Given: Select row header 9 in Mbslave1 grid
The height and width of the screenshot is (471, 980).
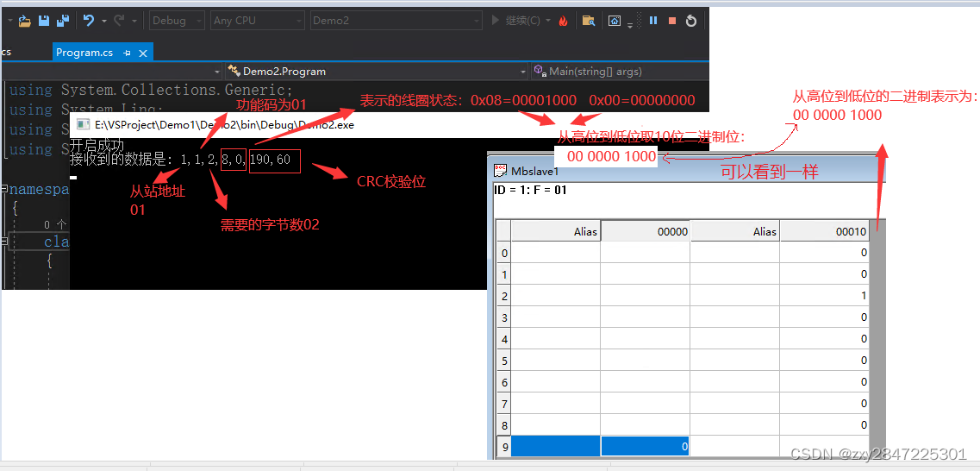Looking at the screenshot, I should point(503,447).
